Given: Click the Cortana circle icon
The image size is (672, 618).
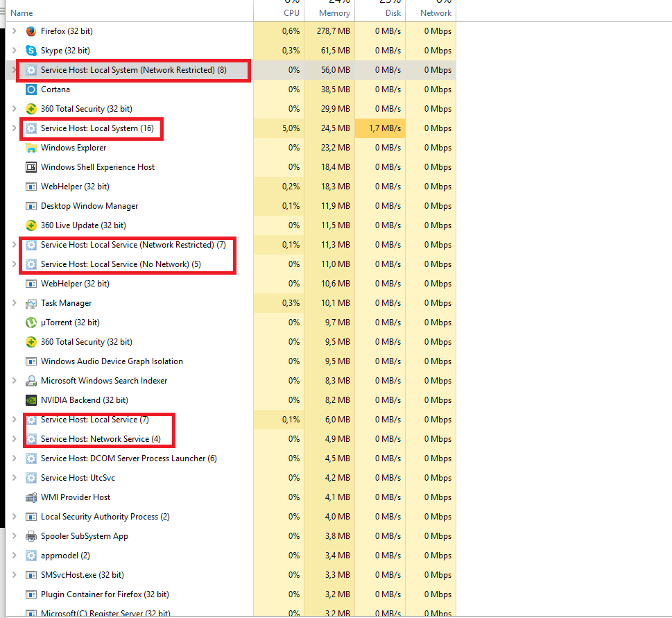Looking at the screenshot, I should [x=31, y=89].
